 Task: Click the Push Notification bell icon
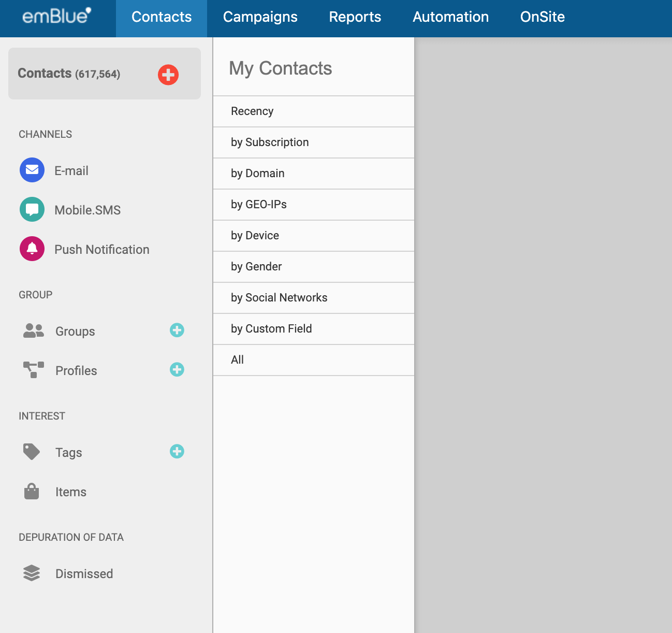point(32,249)
